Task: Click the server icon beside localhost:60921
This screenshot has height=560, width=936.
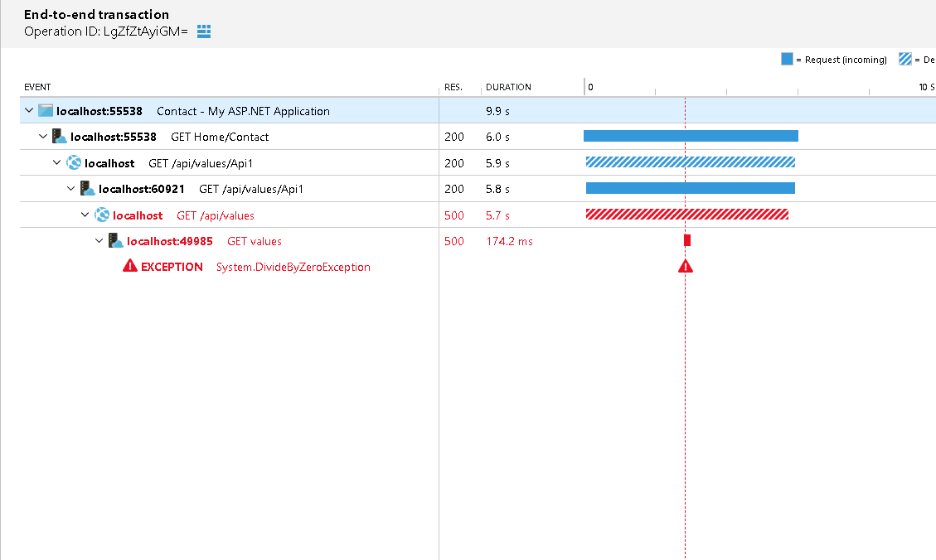Action: click(87, 188)
